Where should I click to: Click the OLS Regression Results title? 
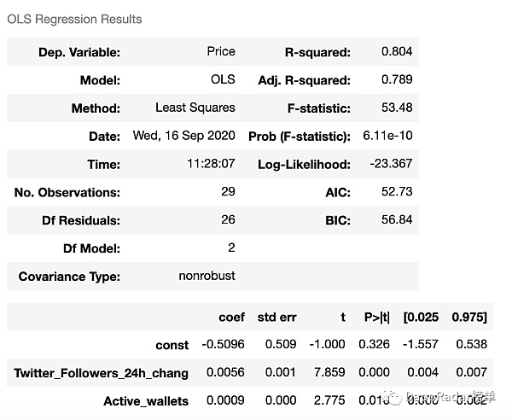coord(74,19)
